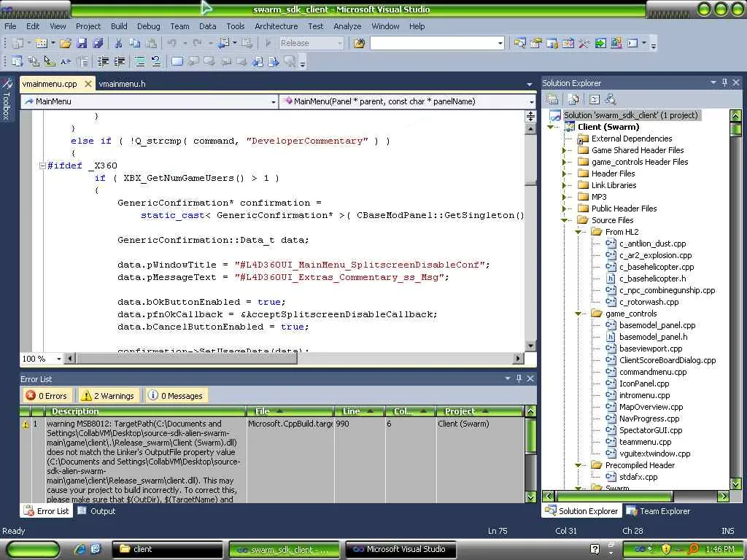Image resolution: width=747 pixels, height=560 pixels.
Task: Launch Internet Explorer from quick launch
Action: tap(80, 549)
